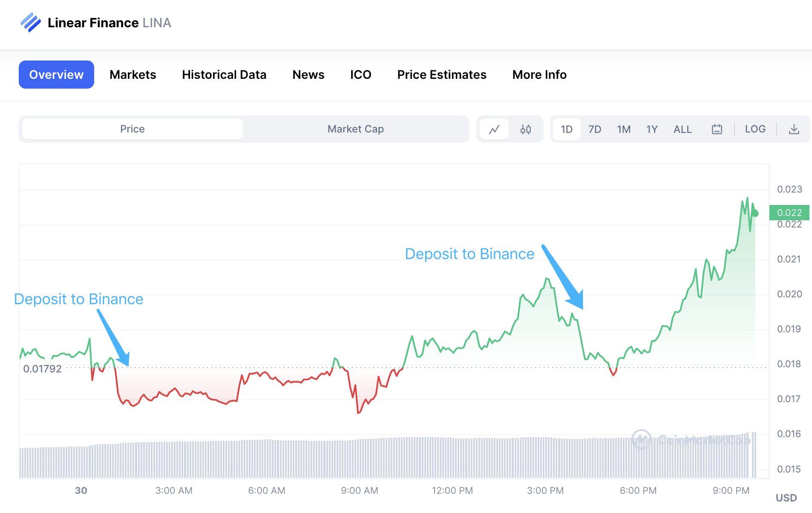Open the calendar date range picker
The height and width of the screenshot is (513, 812).
(717, 129)
